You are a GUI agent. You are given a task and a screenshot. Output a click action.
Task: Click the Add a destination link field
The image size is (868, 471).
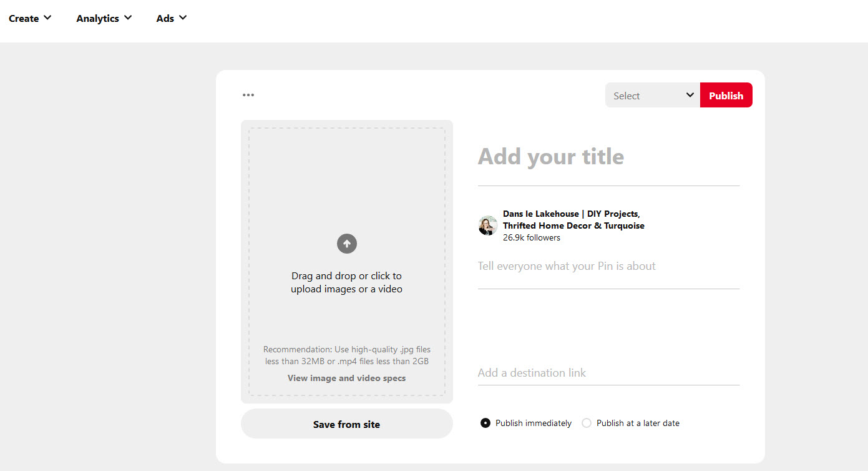tap(608, 373)
